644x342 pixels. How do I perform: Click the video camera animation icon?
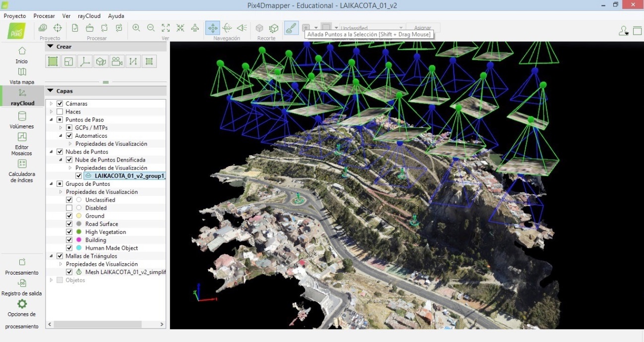pyautogui.click(x=117, y=61)
